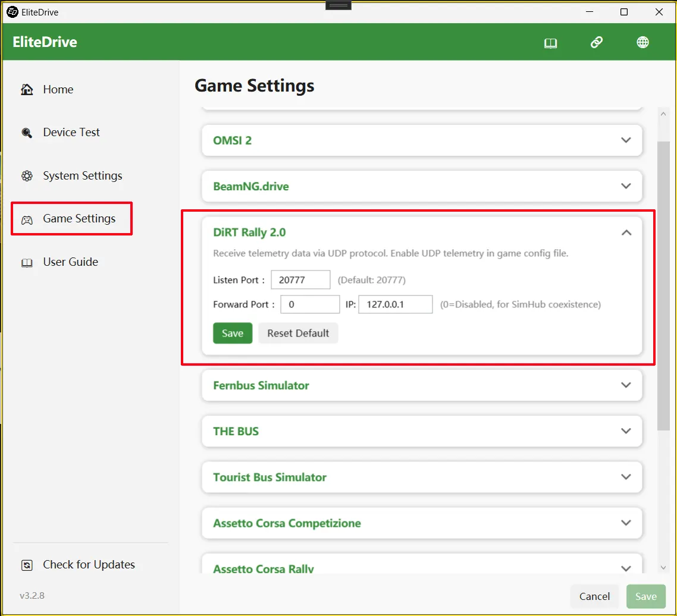Click the System Settings gear icon

(x=27, y=175)
